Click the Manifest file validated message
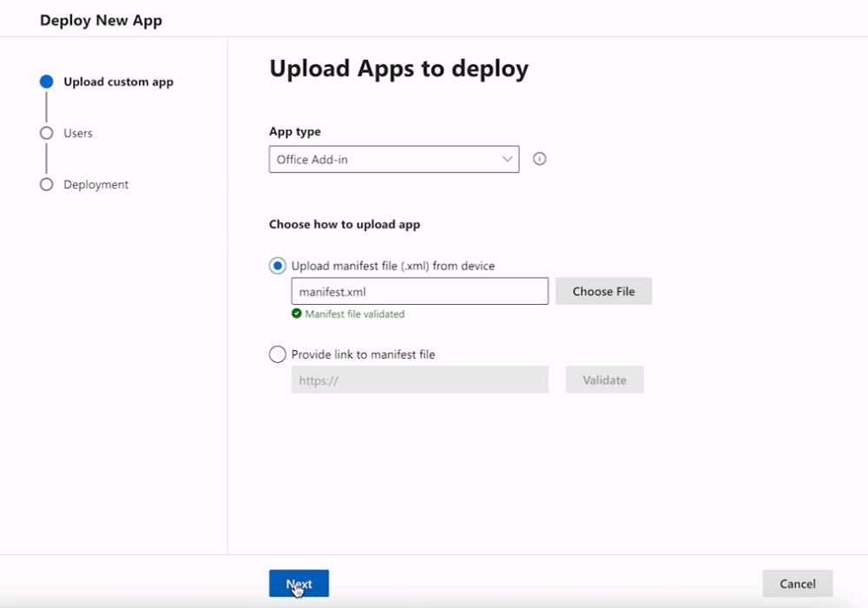 click(355, 314)
